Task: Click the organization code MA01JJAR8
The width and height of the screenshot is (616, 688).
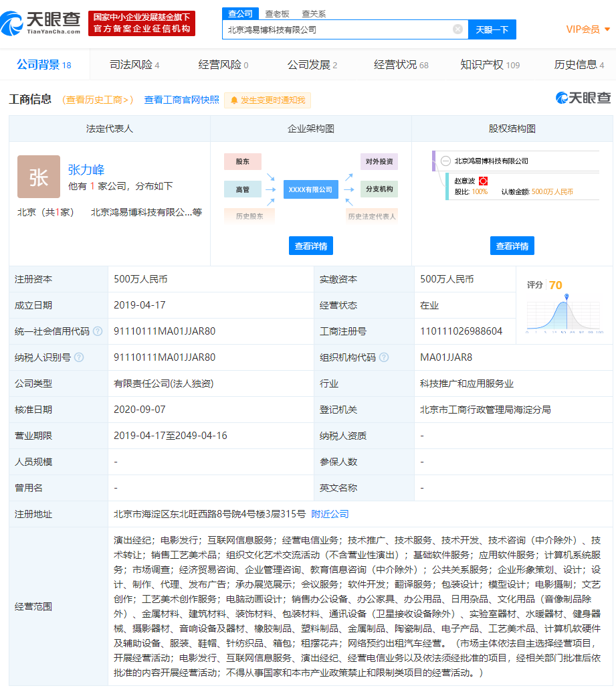Action: tap(446, 357)
